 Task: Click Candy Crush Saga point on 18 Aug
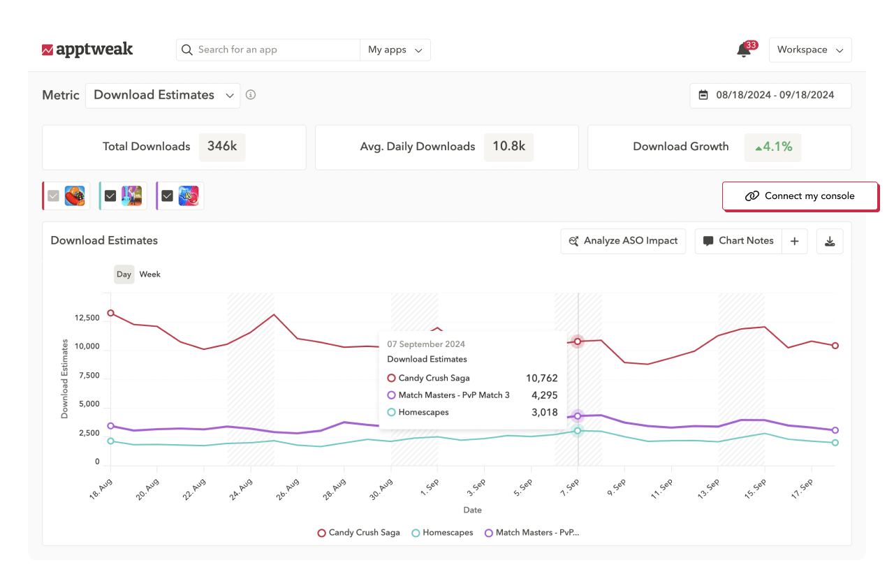pos(110,313)
